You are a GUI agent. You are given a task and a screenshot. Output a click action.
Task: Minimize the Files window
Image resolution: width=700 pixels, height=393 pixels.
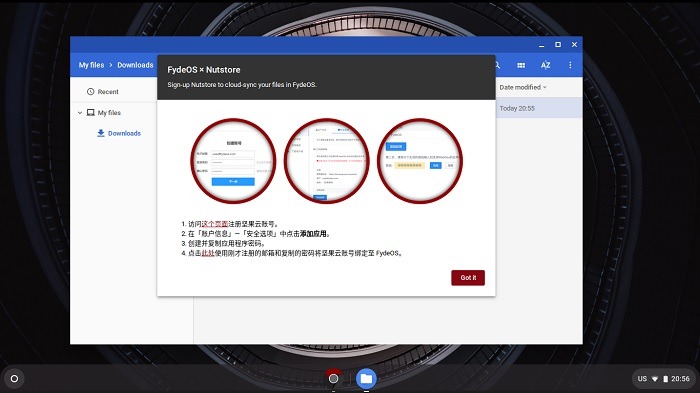tap(542, 45)
